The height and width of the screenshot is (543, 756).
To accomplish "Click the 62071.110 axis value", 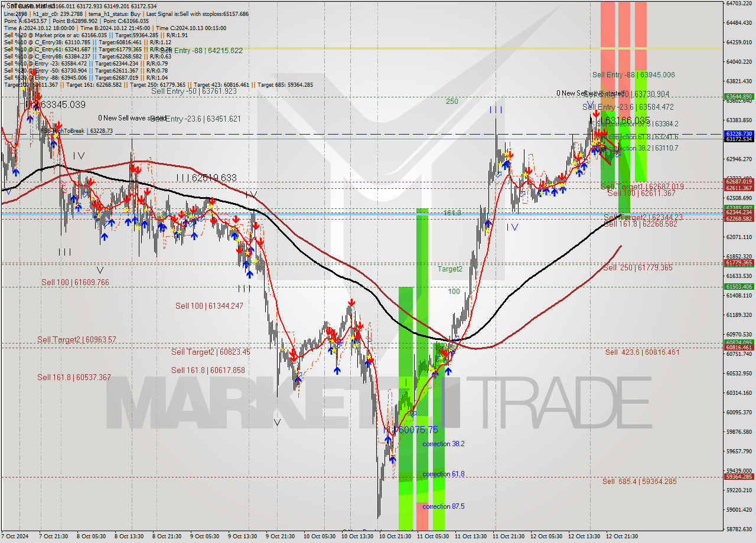I will click(738, 237).
